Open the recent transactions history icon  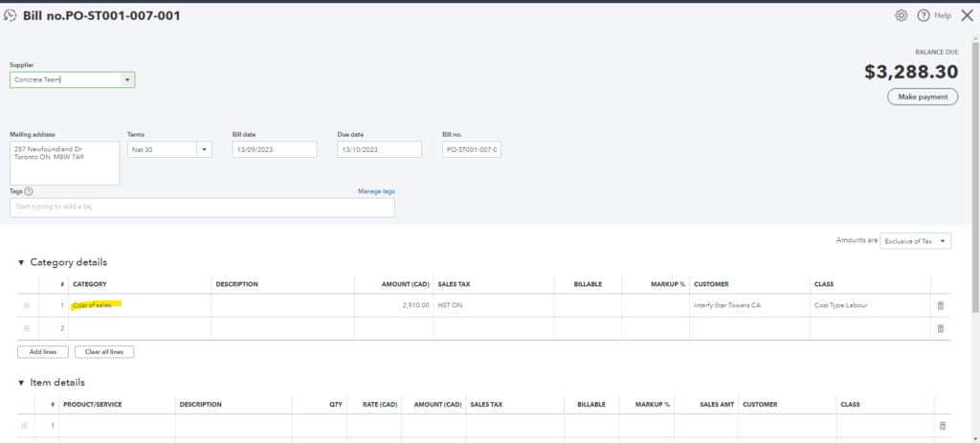click(x=11, y=16)
